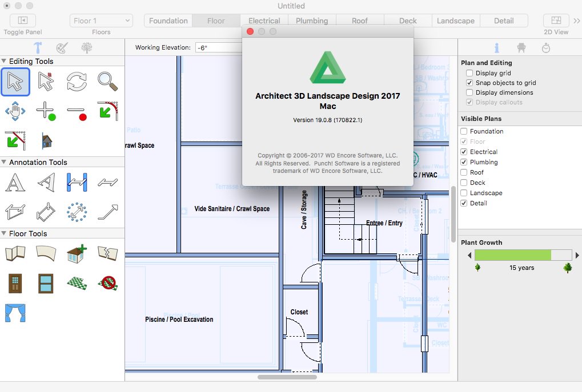The image size is (582, 392).
Task: Select the magnifying glass zoom tool
Action: click(107, 82)
